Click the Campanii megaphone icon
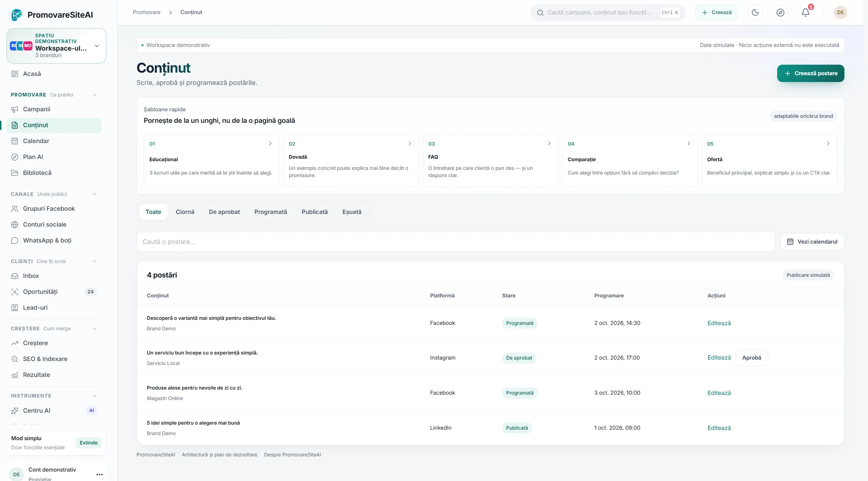Screen dimensions: 868x481 coord(15,109)
